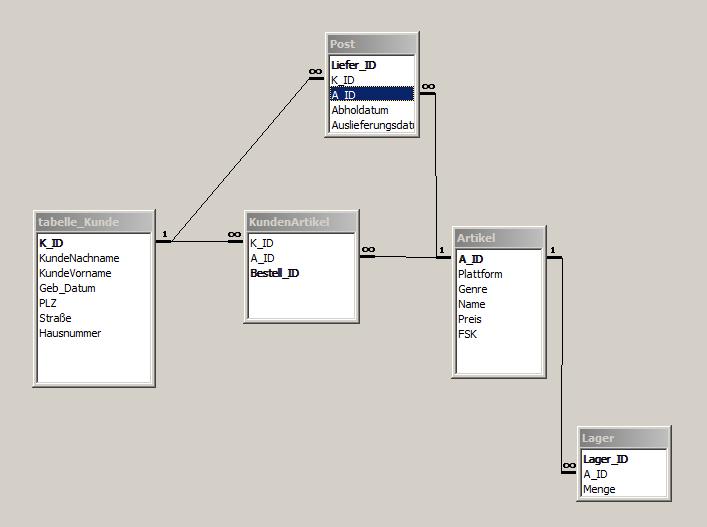
Task: Select diagonal relationship line from tabelle_Kunde to Post
Action: coord(240,160)
